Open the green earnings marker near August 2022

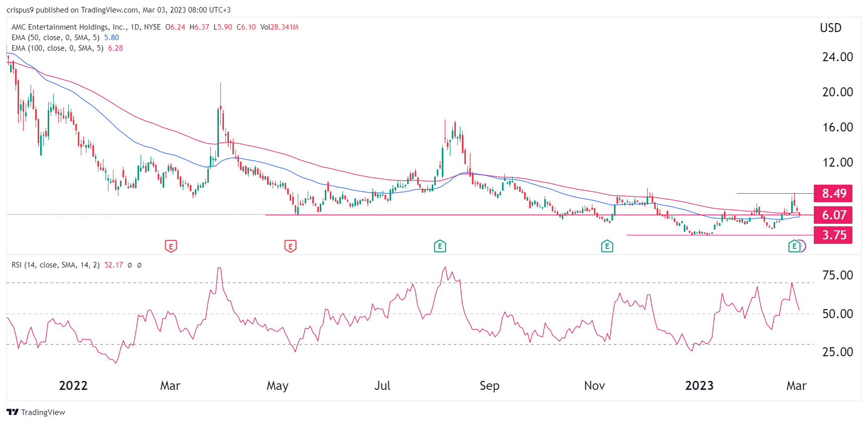tap(440, 246)
